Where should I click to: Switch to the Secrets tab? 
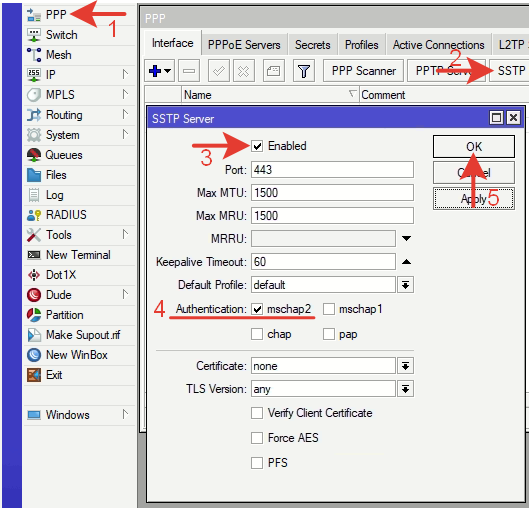pyautogui.click(x=312, y=45)
